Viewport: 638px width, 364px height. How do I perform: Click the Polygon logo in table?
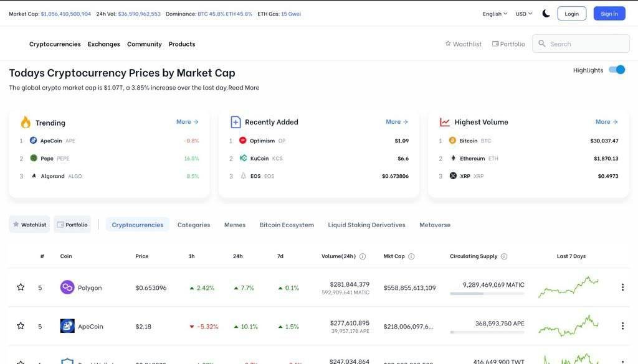[x=67, y=287]
